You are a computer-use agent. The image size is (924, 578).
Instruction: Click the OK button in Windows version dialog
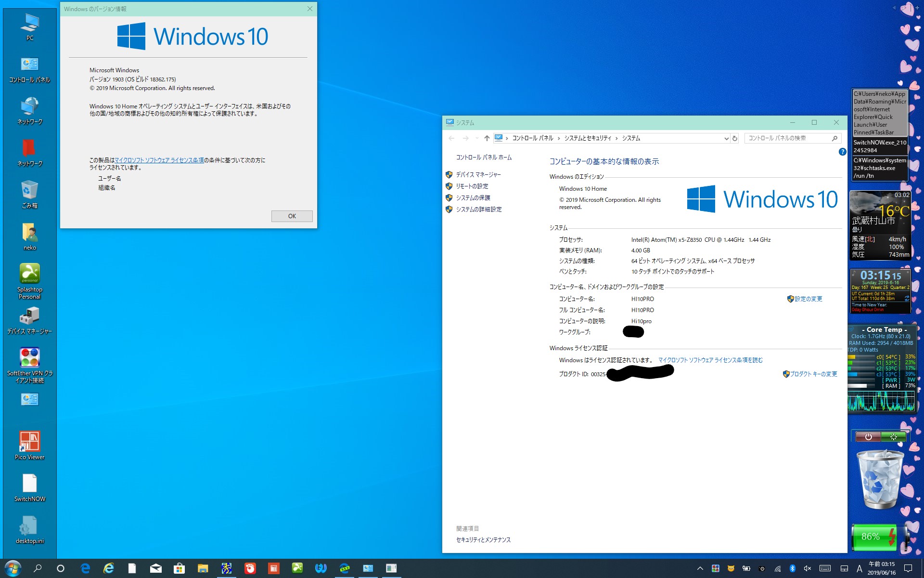(x=292, y=216)
